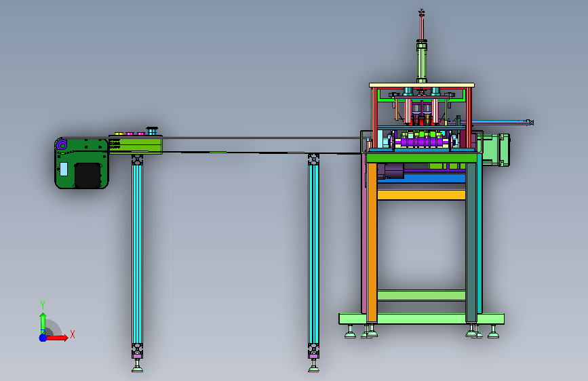Select the dark green conveyor motor housing
Image resolution: width=588 pixels, height=381 pixels.
pyautogui.click(x=82, y=163)
